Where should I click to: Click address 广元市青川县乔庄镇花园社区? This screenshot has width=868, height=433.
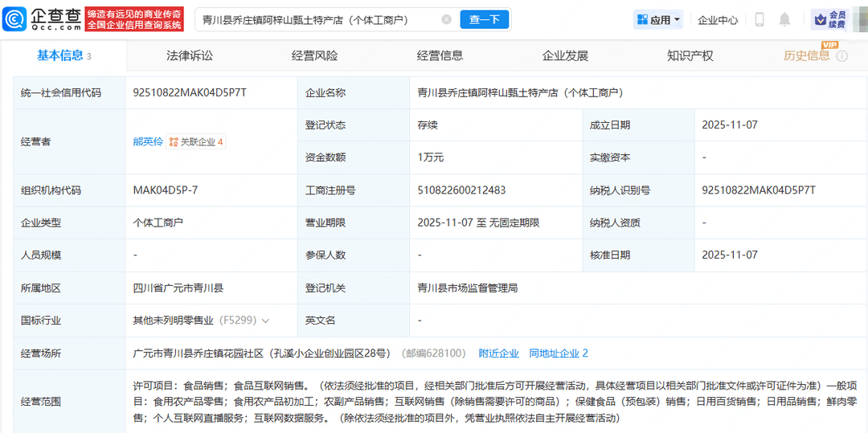[200, 353]
